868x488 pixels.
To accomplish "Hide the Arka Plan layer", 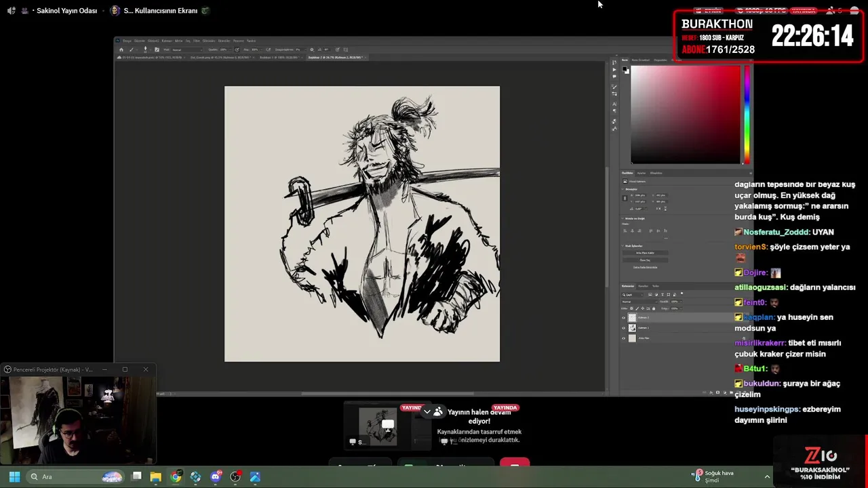I will [x=623, y=338].
